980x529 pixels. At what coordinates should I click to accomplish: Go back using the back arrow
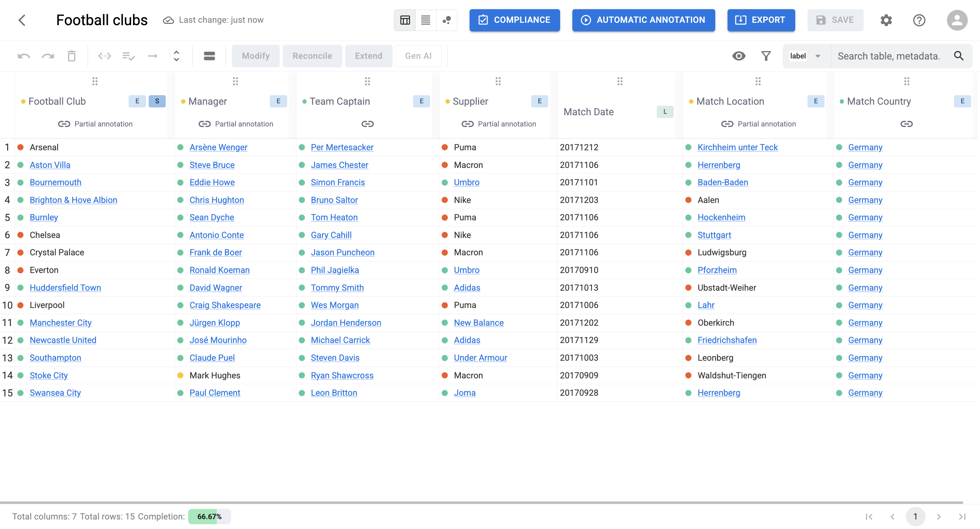pos(22,20)
